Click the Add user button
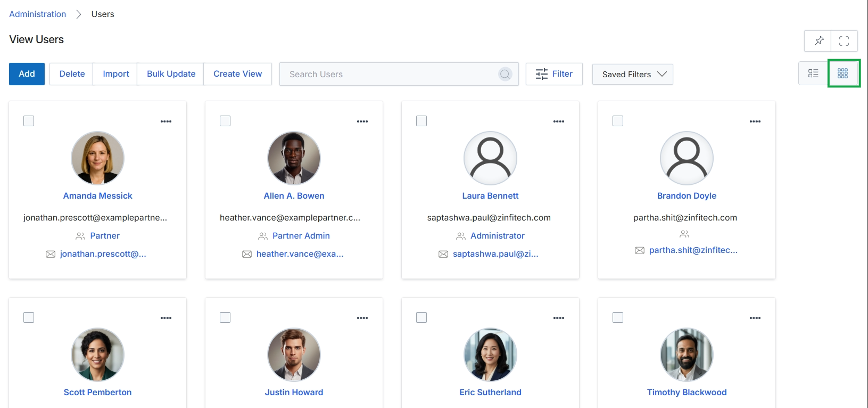 (27, 74)
